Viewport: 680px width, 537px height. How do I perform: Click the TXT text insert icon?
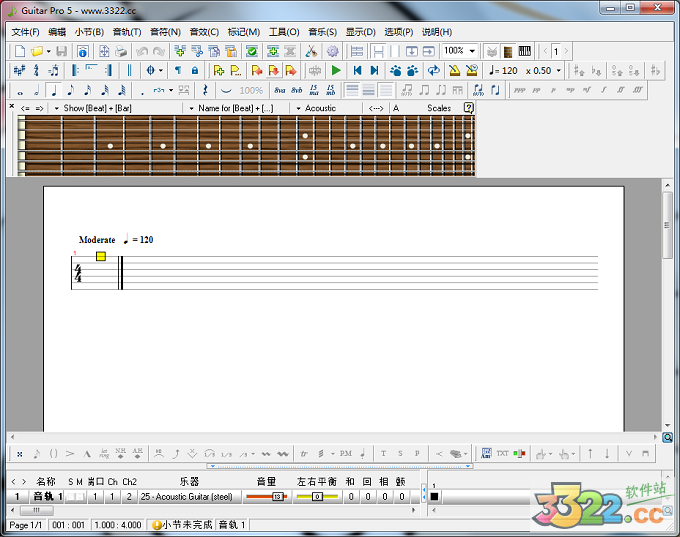click(x=503, y=453)
